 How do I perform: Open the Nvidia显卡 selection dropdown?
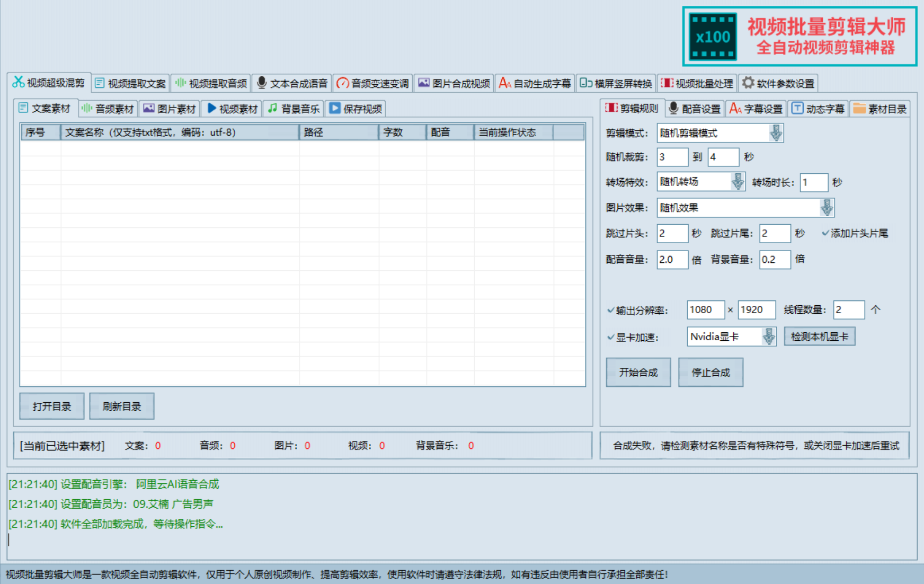coord(768,337)
